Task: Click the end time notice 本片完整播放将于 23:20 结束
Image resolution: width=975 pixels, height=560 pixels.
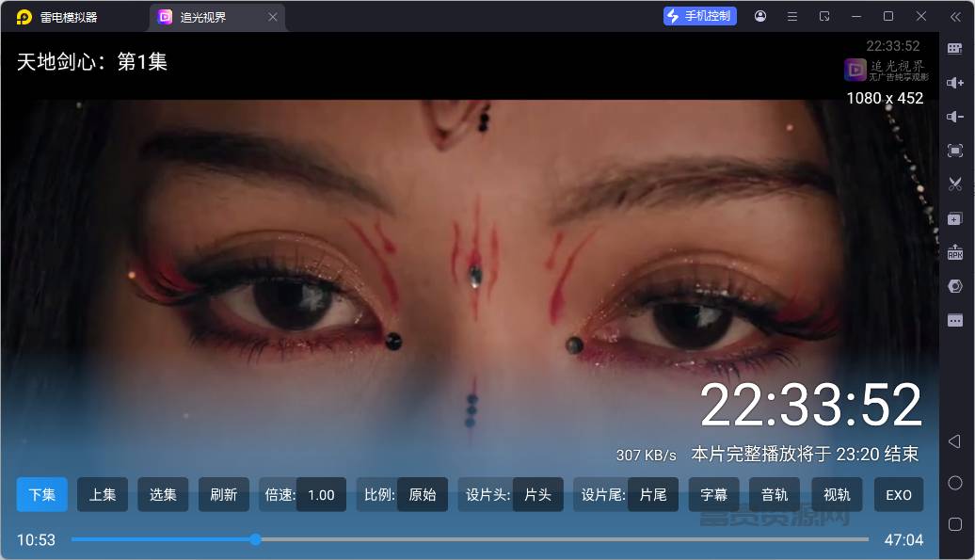Action: [x=805, y=454]
